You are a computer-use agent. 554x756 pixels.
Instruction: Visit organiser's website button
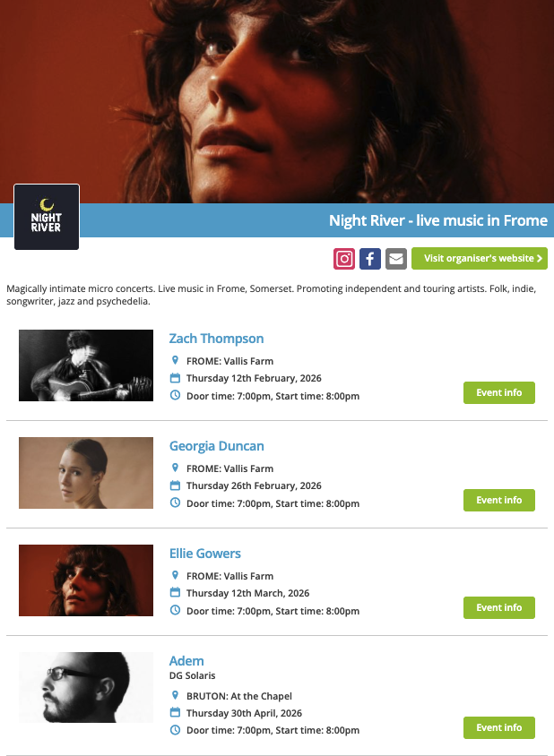tap(480, 259)
